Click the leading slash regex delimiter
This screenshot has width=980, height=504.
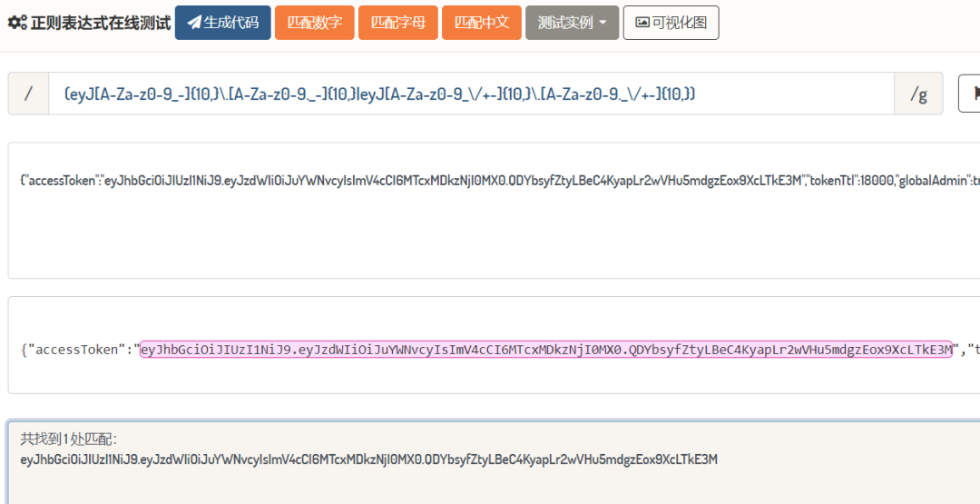click(28, 94)
